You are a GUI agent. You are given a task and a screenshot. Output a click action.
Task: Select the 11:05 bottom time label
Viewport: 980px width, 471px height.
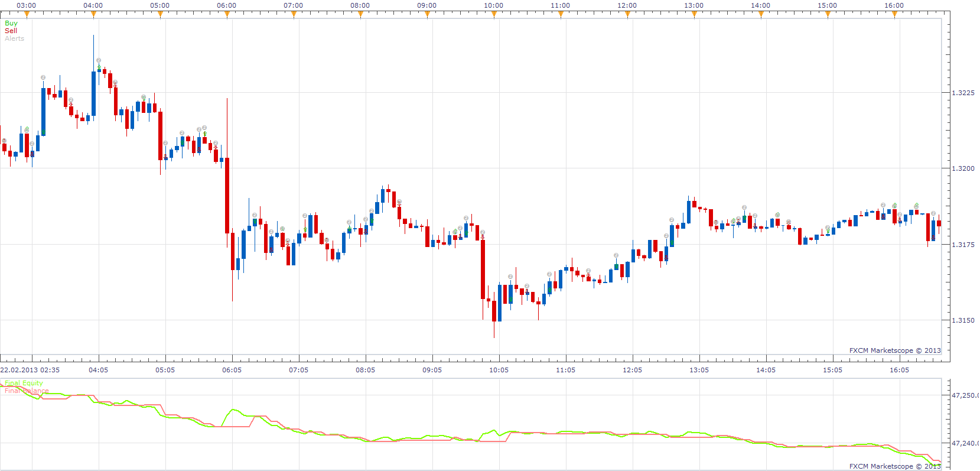coord(566,370)
